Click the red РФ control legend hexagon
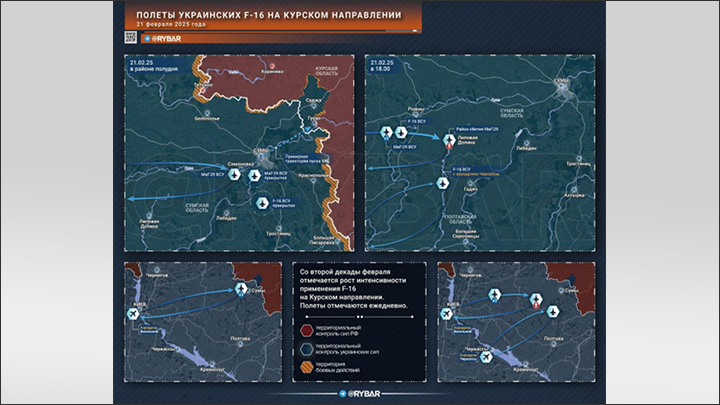 tap(307, 330)
